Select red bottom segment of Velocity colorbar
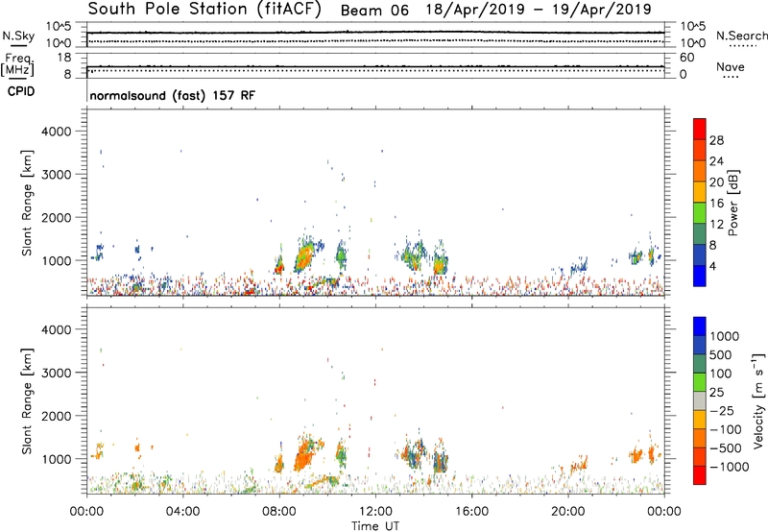 click(700, 475)
